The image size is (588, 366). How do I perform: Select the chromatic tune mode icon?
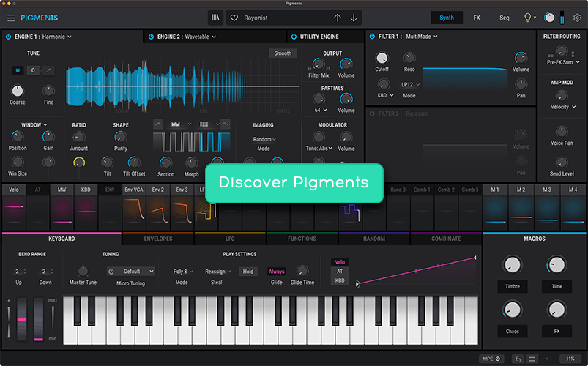coord(18,70)
